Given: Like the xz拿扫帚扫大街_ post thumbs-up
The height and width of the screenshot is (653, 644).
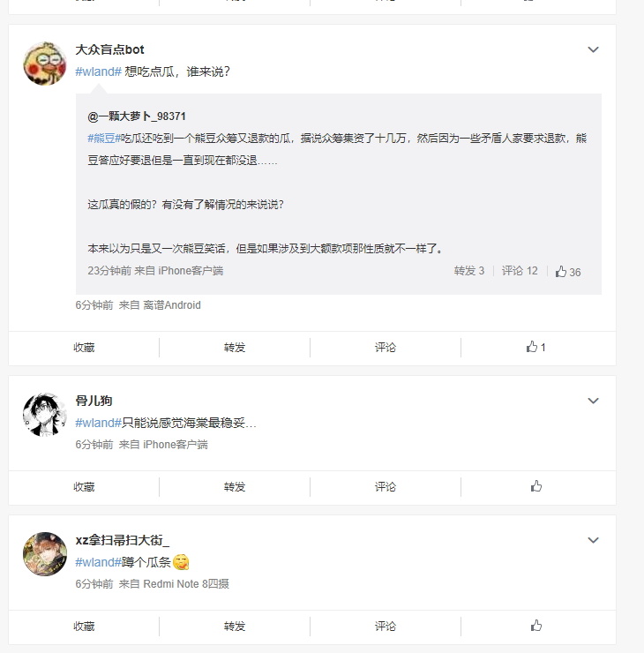Looking at the screenshot, I should coord(536,626).
